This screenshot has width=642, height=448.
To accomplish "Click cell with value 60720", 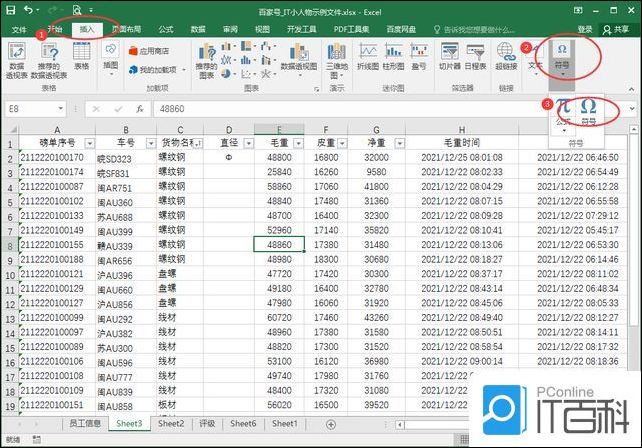I will point(279,318).
